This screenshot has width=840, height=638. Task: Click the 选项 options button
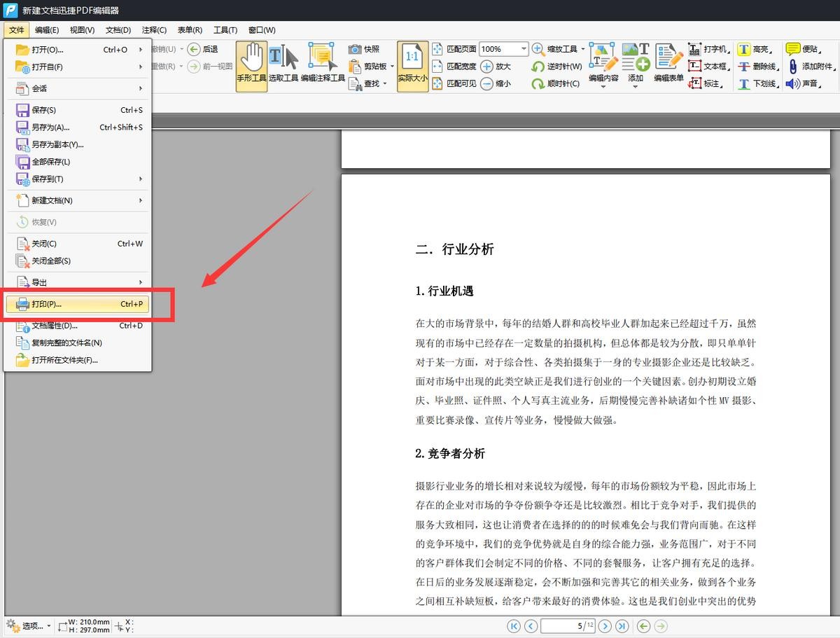click(x=28, y=625)
